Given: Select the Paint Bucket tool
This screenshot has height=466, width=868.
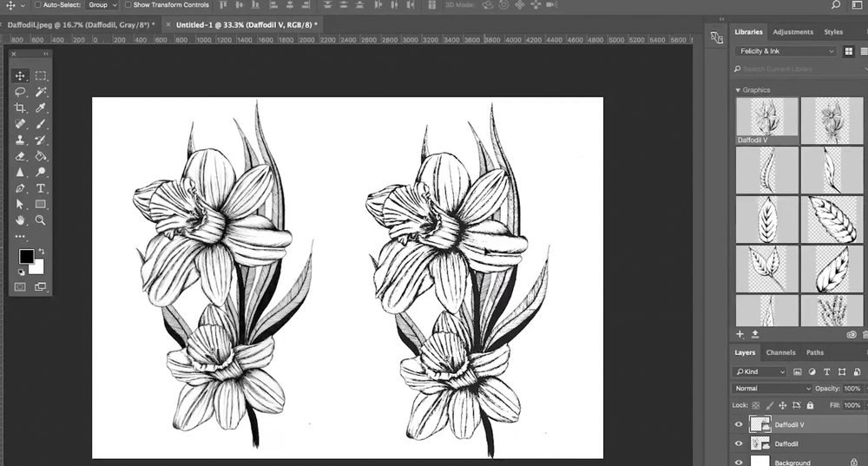Looking at the screenshot, I should (41, 156).
